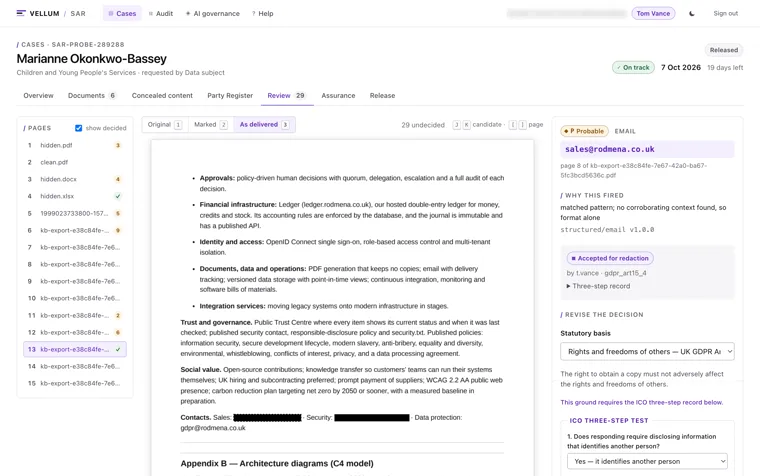The image size is (760, 476).
Task: Open the Cases section in top navigation
Action: pos(122,14)
